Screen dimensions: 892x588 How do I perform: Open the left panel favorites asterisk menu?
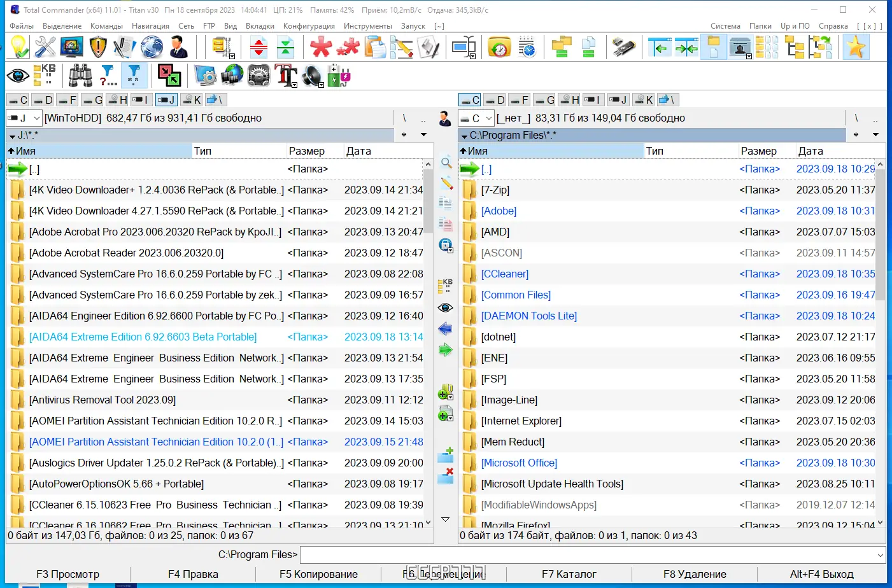tap(404, 135)
